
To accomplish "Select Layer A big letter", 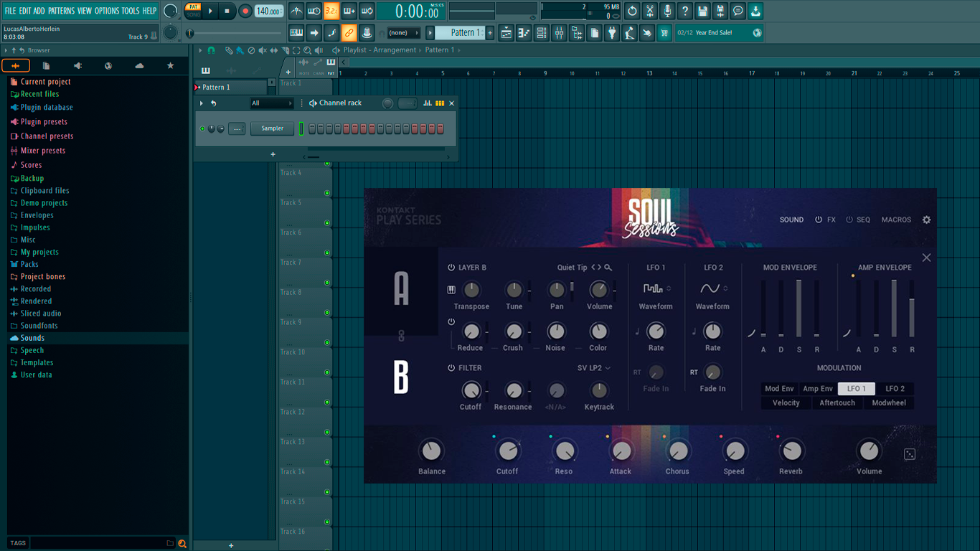I will tap(401, 289).
